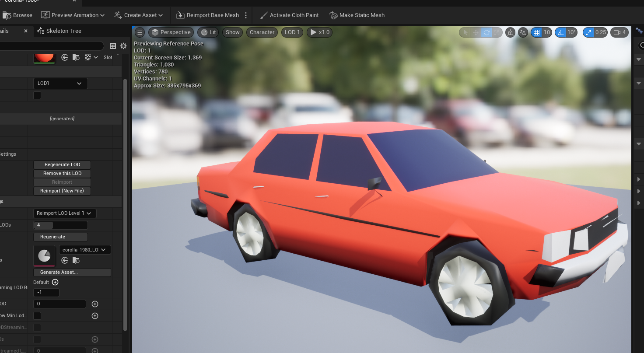Click the Make Static Mesh toolbar button
This screenshot has width=644, height=353.
click(x=357, y=15)
